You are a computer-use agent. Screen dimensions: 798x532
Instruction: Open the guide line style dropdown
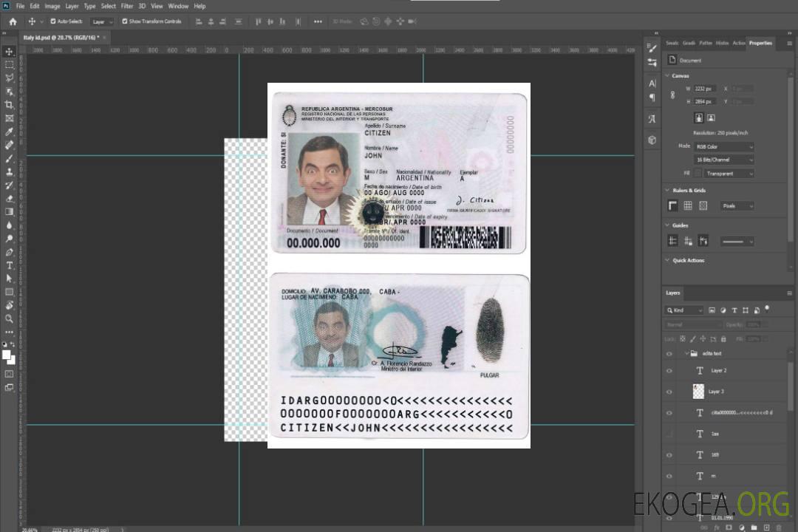point(737,242)
